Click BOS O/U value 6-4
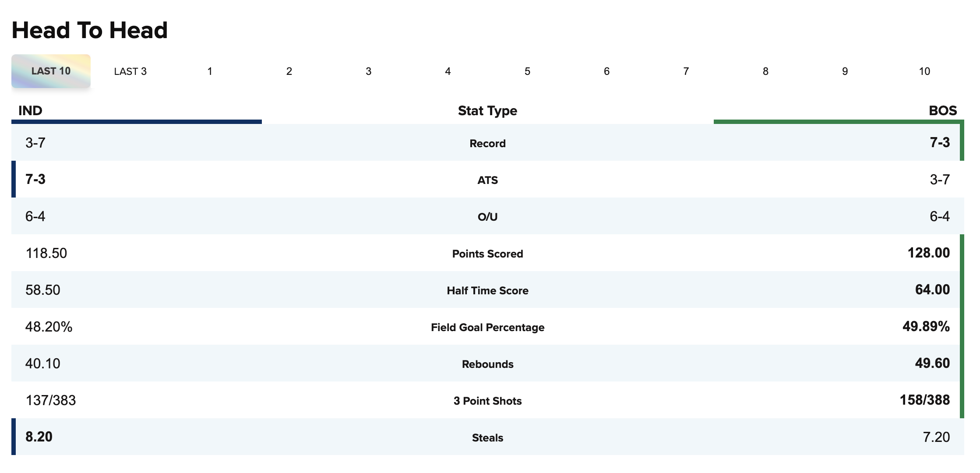980x473 pixels. point(940,216)
